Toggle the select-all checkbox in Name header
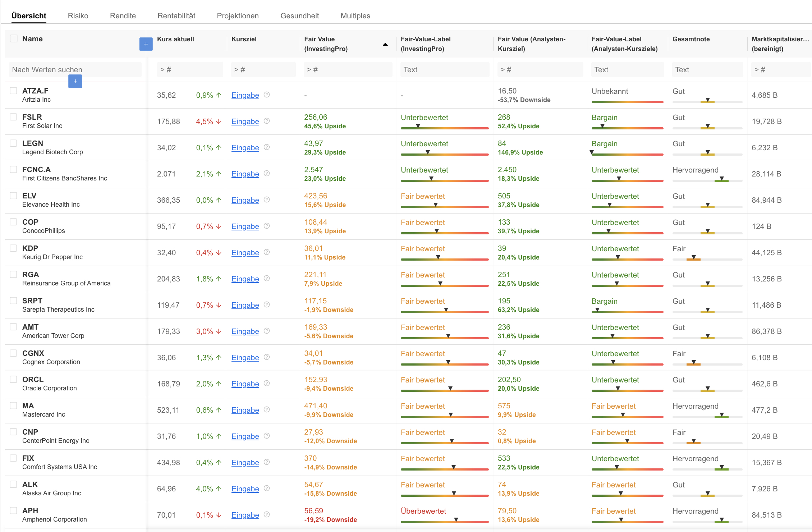The height and width of the screenshot is (532, 812). tap(14, 38)
